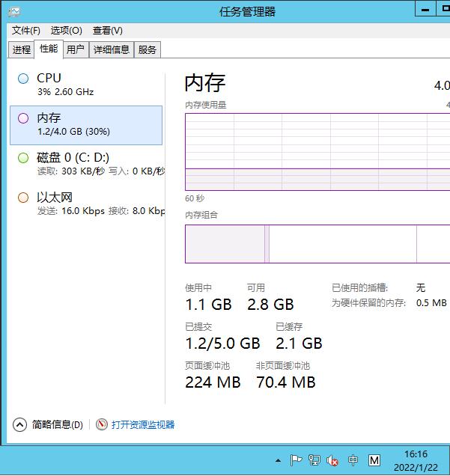Click the green disk 0 circle icon
This screenshot has width=450, height=476.
pos(23,158)
